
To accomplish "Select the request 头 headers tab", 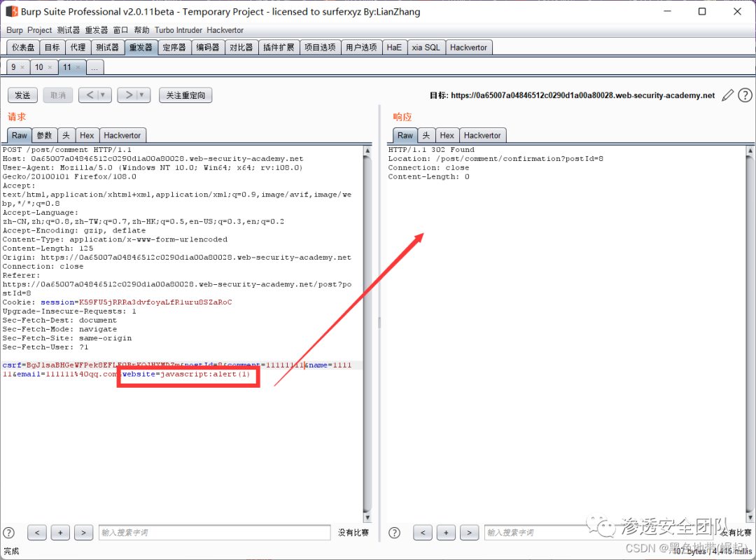I will coord(66,136).
